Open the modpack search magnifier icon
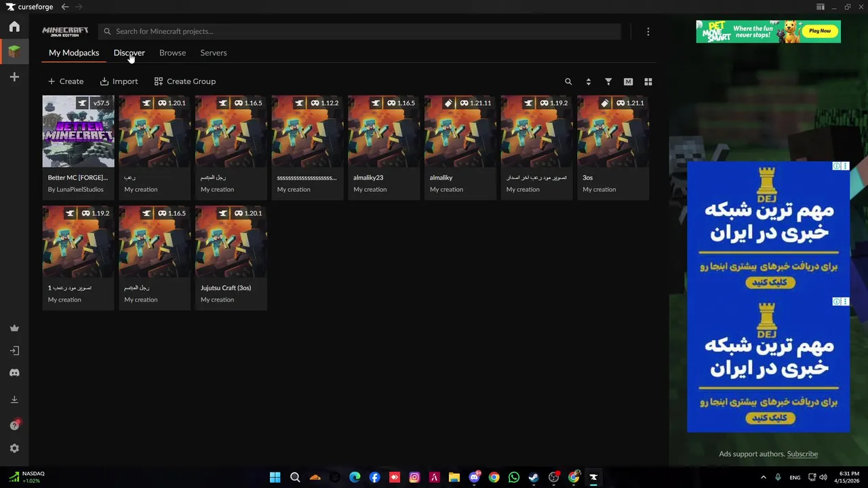 coord(568,81)
